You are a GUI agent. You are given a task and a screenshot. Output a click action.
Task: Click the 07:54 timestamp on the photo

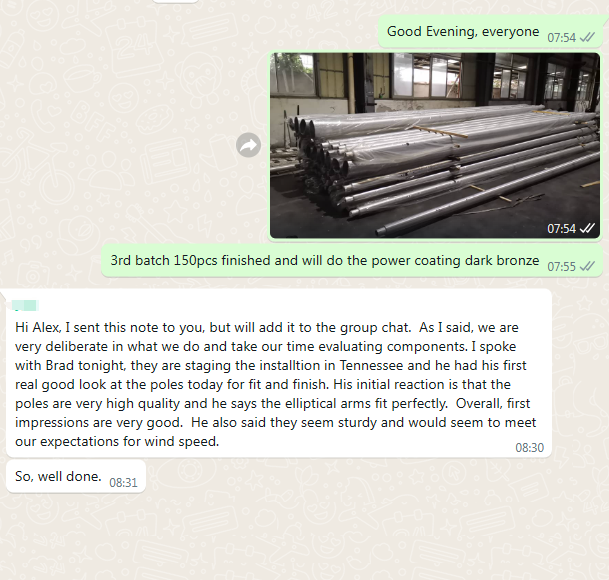[561, 229]
